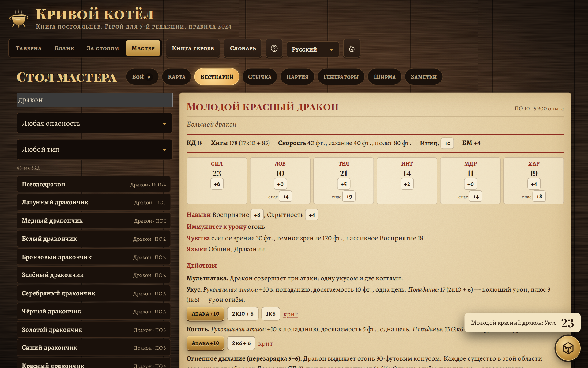Roll Укус Атака +10
The image size is (588, 368).
205,314
